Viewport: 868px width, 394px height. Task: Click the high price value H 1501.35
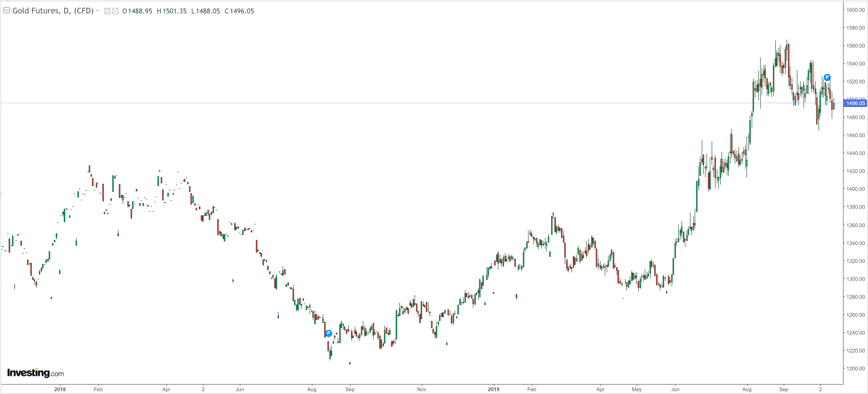pos(172,11)
